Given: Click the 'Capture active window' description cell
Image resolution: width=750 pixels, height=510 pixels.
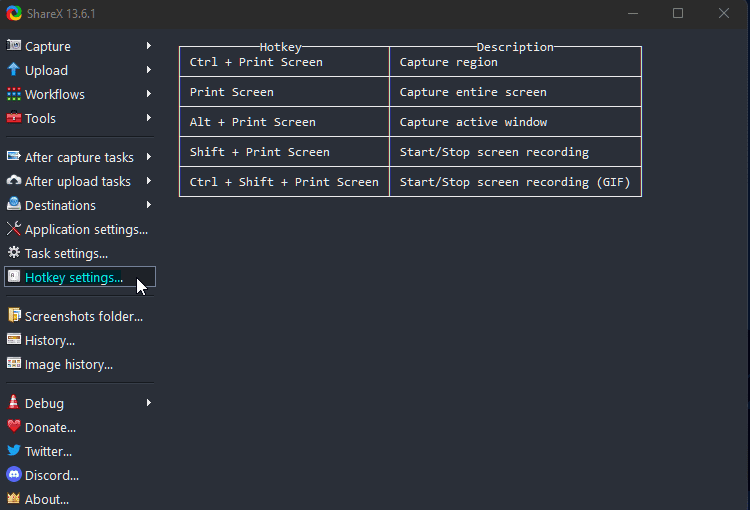Looking at the screenshot, I should (516, 122).
